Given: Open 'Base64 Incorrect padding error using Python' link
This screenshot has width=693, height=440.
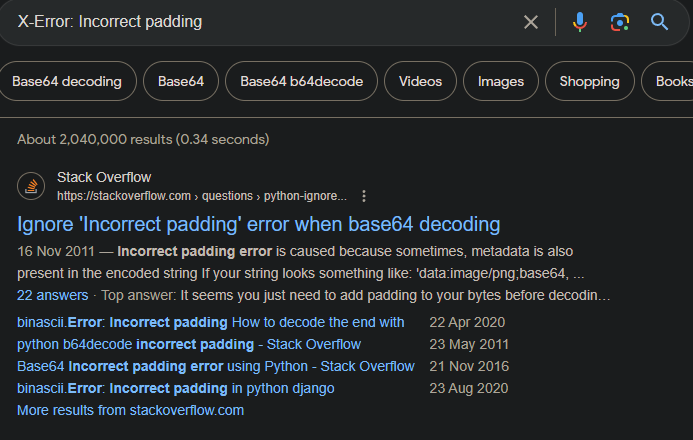Looking at the screenshot, I should click(216, 366).
